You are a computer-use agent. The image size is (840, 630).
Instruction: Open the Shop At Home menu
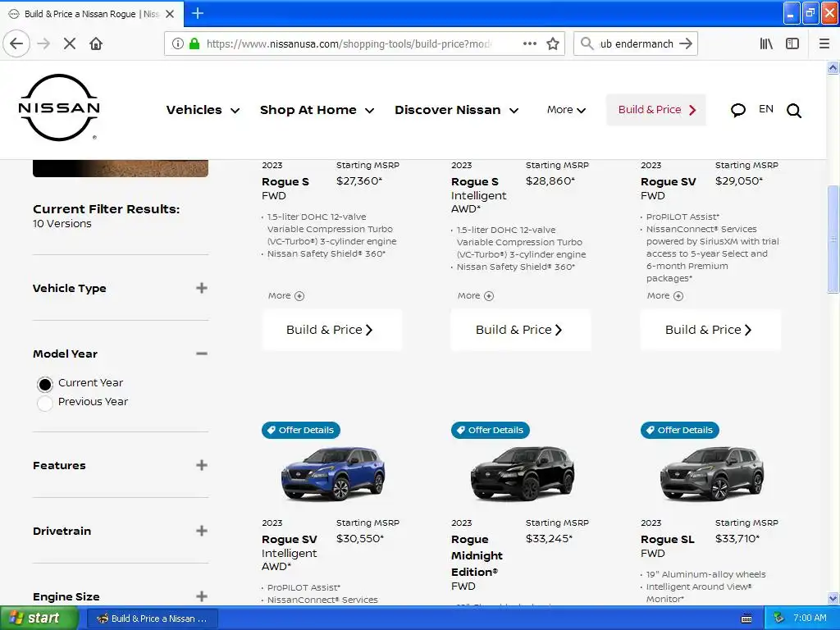pyautogui.click(x=317, y=110)
